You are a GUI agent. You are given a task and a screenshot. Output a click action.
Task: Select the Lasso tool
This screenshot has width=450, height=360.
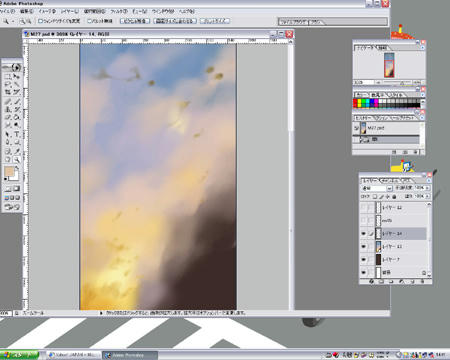click(8, 84)
